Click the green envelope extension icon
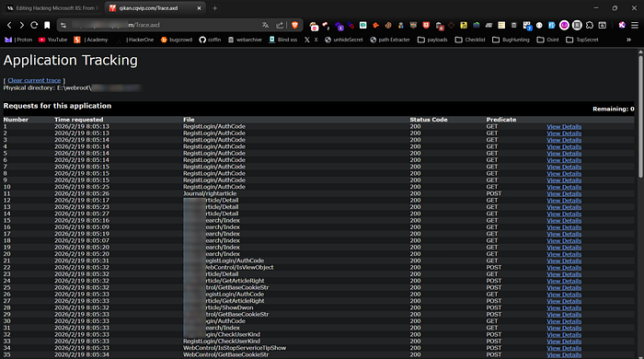 (363, 25)
